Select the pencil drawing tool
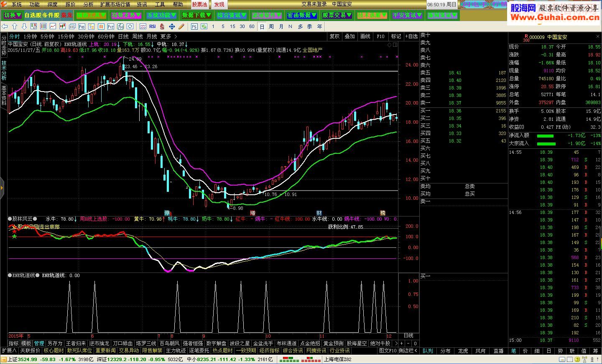The image size is (602, 364). pyautogui.click(x=181, y=26)
